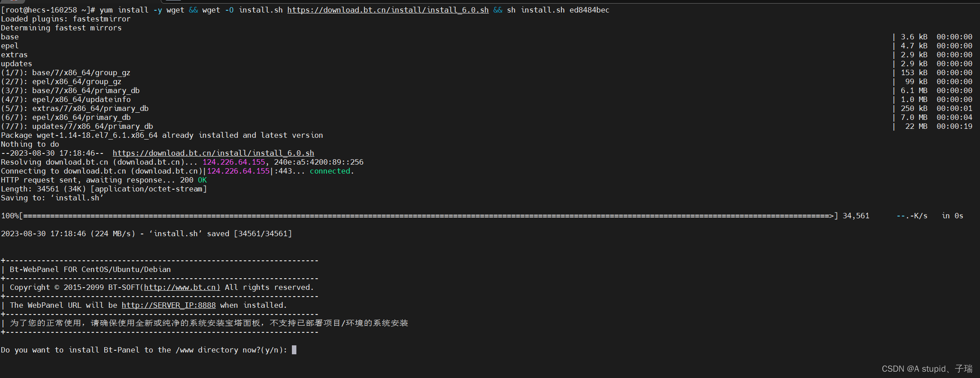This screenshot has width=980, height=378.
Task: Open the download.bt.cn link after the timestamp
Action: coord(213,153)
